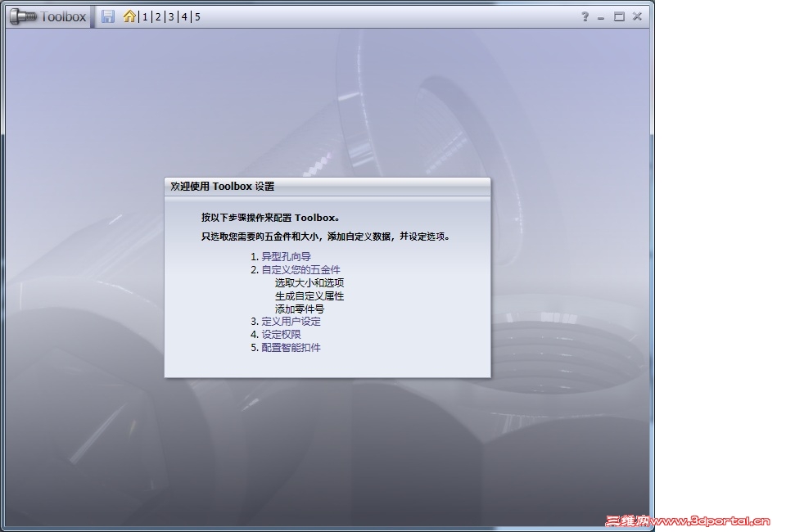Open the 设定权限 link

(x=281, y=335)
